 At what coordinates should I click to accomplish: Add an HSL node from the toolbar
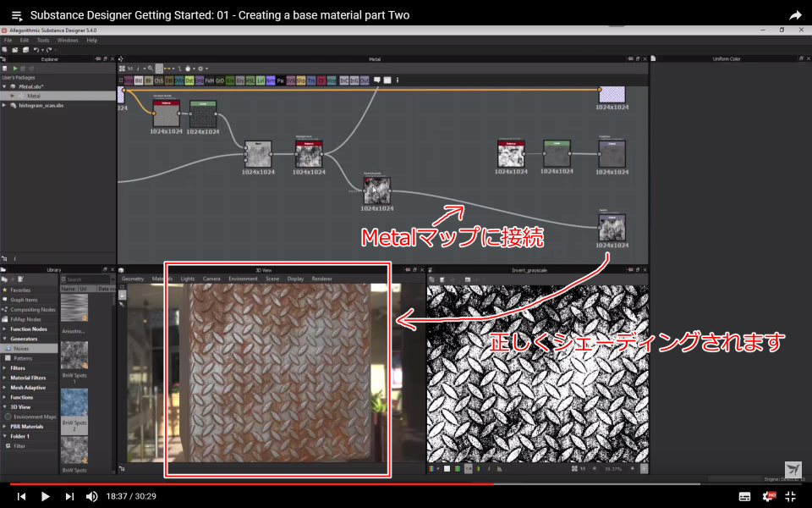click(x=250, y=81)
